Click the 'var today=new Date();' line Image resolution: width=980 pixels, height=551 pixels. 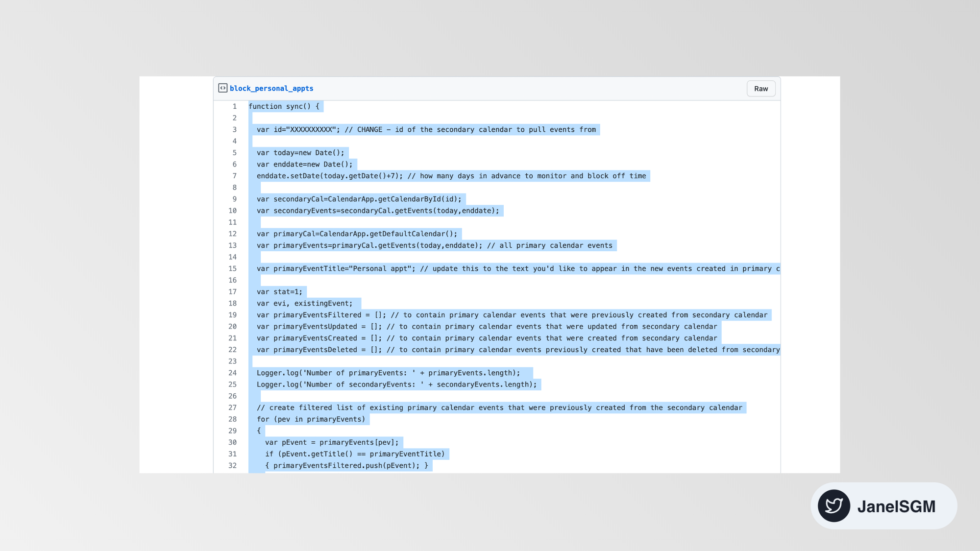[300, 153]
